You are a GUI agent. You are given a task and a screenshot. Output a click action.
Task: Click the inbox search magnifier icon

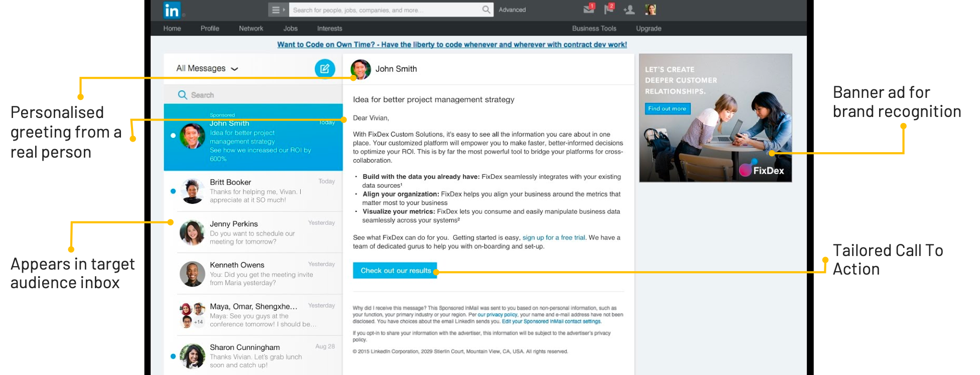tap(183, 95)
